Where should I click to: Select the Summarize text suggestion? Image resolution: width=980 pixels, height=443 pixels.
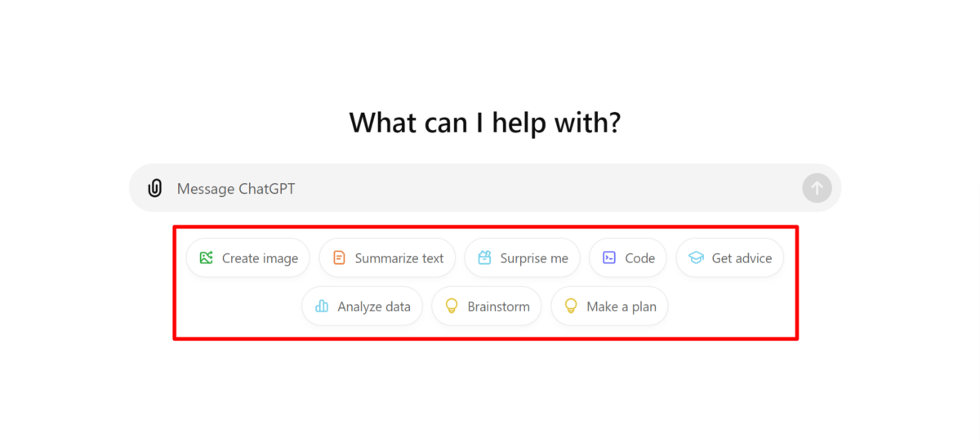tap(399, 258)
